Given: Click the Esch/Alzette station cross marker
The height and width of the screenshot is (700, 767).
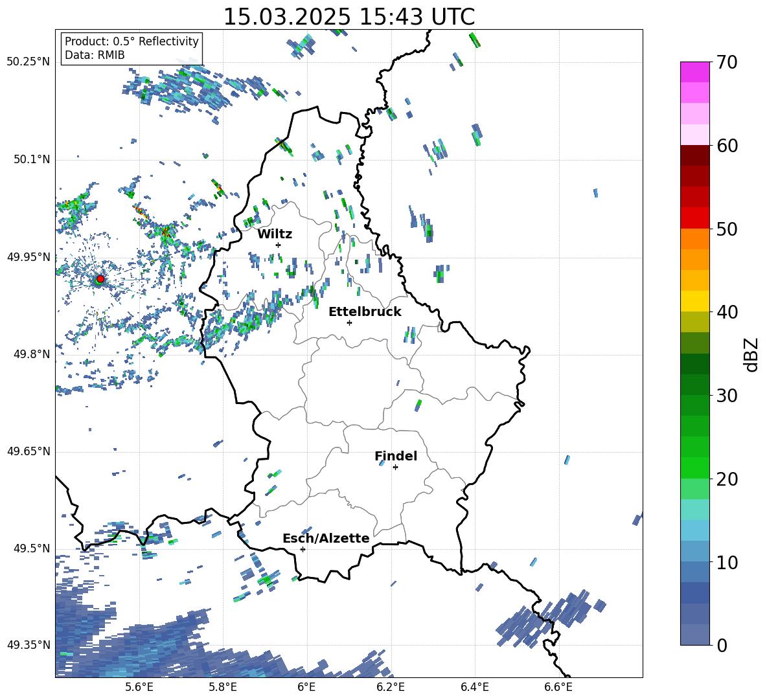Looking at the screenshot, I should tap(303, 549).
